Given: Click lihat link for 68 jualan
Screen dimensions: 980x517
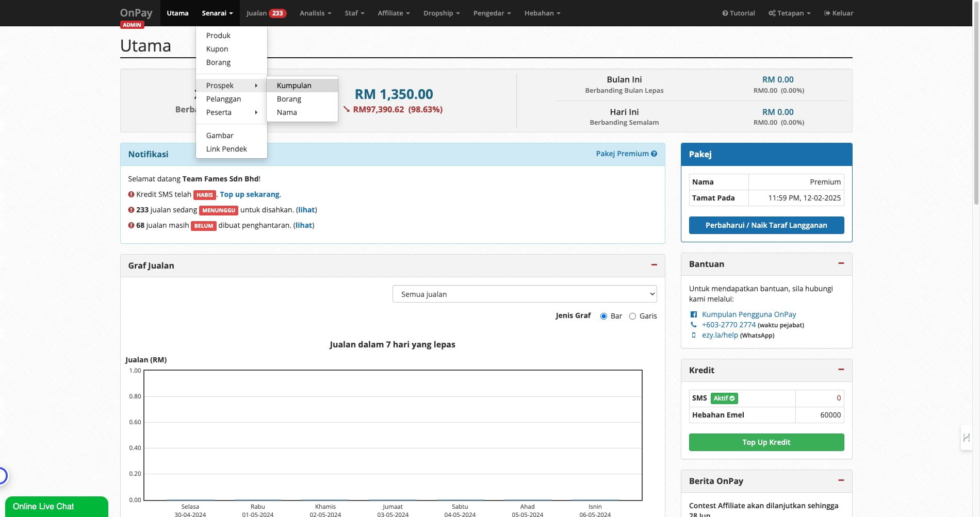Looking at the screenshot, I should pyautogui.click(x=304, y=225).
